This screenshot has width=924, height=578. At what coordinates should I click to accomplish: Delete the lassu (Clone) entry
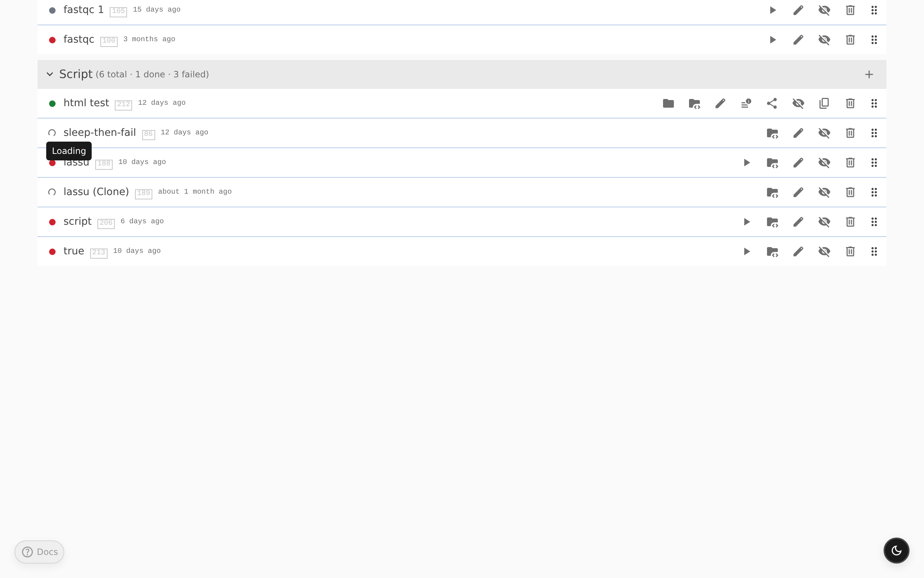pyautogui.click(x=850, y=192)
